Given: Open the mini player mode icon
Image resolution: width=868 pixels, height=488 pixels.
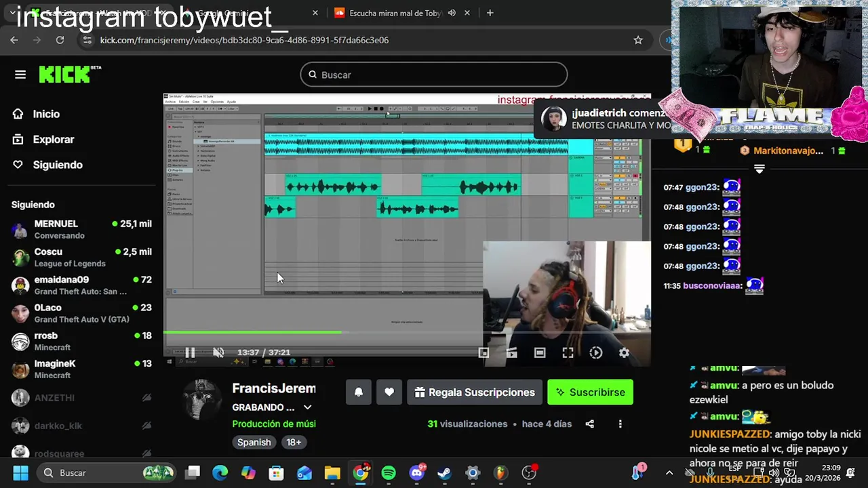Looking at the screenshot, I should [x=484, y=352].
